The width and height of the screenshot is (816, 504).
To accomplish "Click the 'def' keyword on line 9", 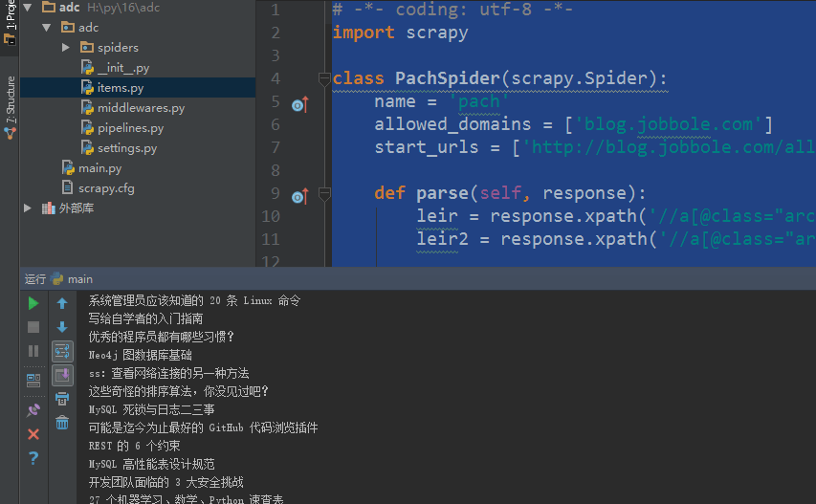I will (389, 193).
